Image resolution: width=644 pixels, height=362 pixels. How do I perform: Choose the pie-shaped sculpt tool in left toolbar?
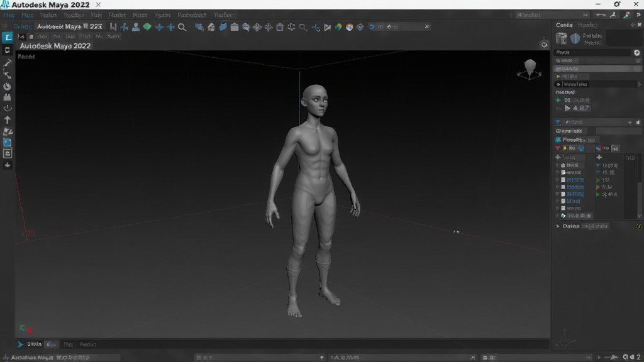[x=8, y=86]
